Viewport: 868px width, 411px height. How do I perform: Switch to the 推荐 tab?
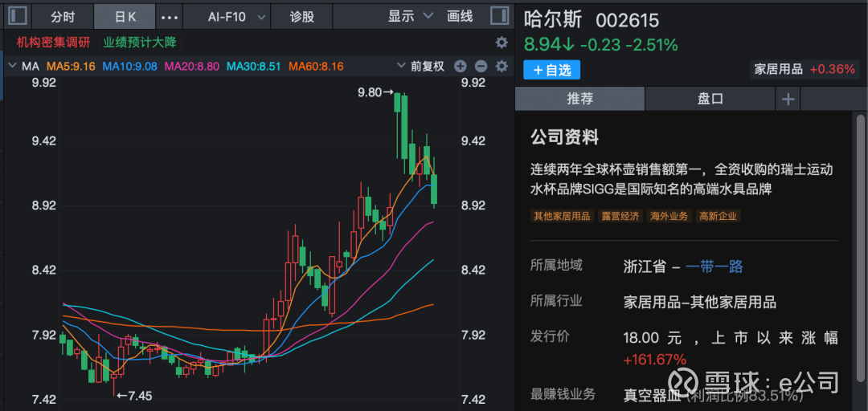(x=579, y=99)
